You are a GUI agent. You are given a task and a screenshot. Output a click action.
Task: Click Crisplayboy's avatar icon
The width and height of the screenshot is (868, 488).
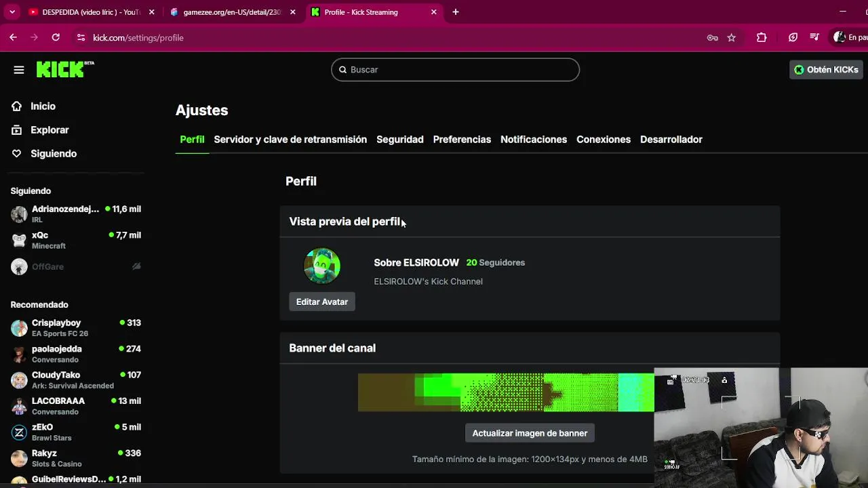coord(19,328)
